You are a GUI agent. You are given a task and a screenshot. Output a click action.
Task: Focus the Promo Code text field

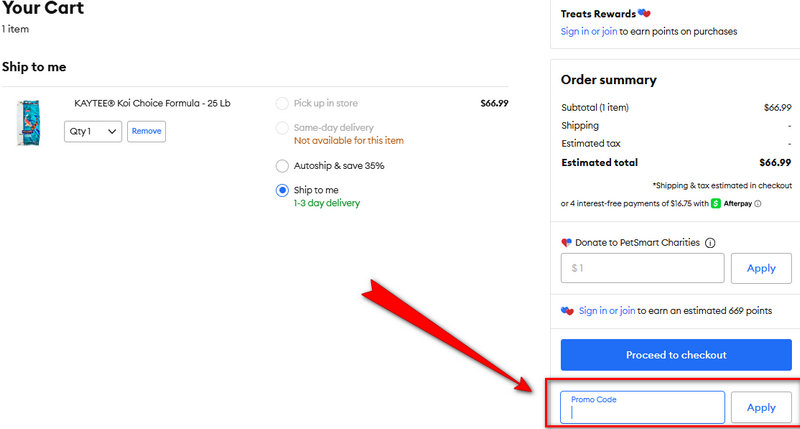642,408
